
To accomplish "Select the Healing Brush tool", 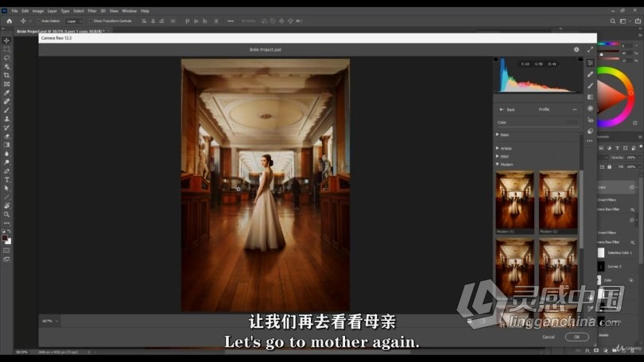I will 6,102.
